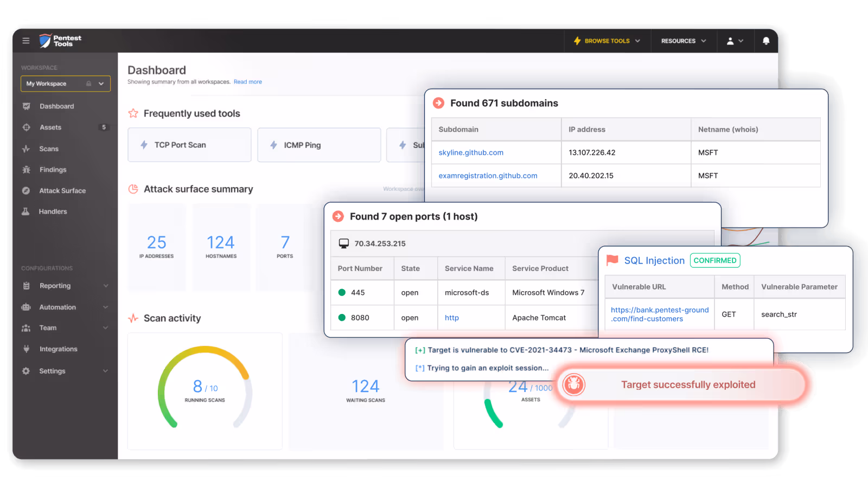868x488 pixels.
Task: Click the Scan activity pulse icon
Action: coord(133,318)
